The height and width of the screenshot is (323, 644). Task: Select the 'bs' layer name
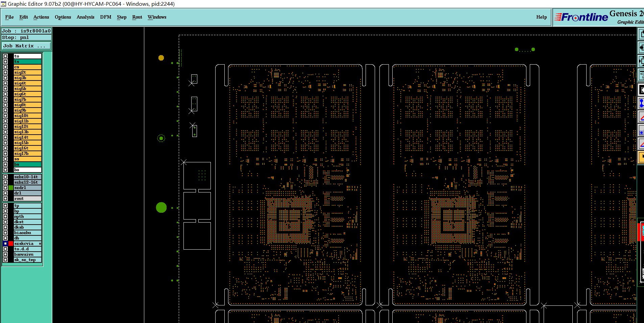27,164
